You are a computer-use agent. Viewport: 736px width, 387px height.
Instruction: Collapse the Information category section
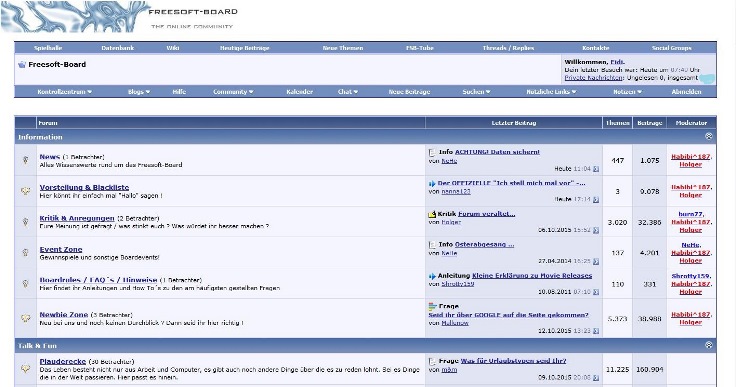click(x=709, y=136)
